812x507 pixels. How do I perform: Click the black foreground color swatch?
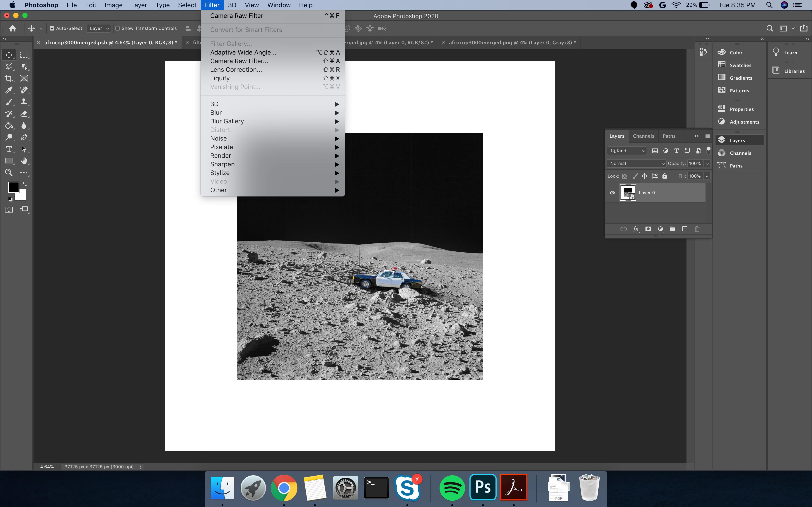pos(13,187)
